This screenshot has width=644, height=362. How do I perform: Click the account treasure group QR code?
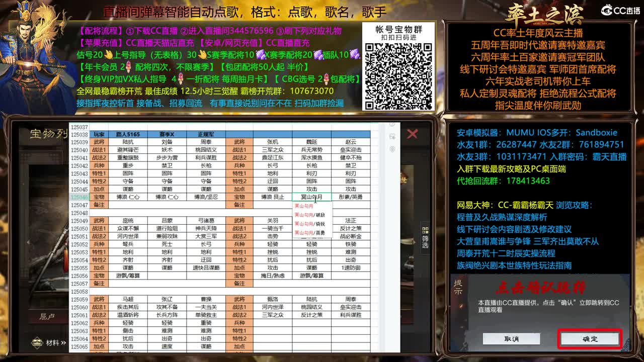click(x=398, y=76)
